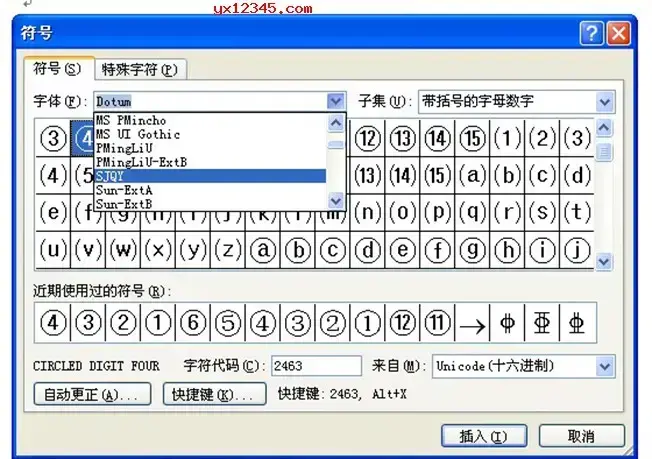The image size is (652, 459).
Task: Choose PMingLiU-ExtB in font list
Action: click(x=210, y=162)
